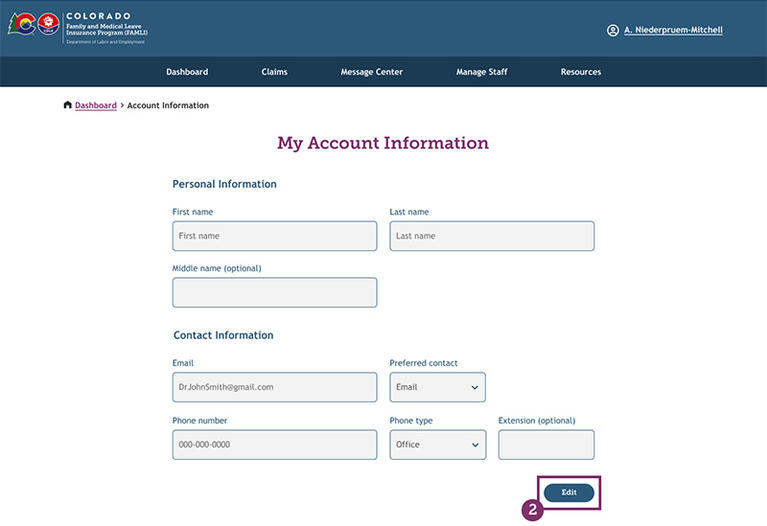
Task: Open the Phone type dropdown
Action: (438, 445)
